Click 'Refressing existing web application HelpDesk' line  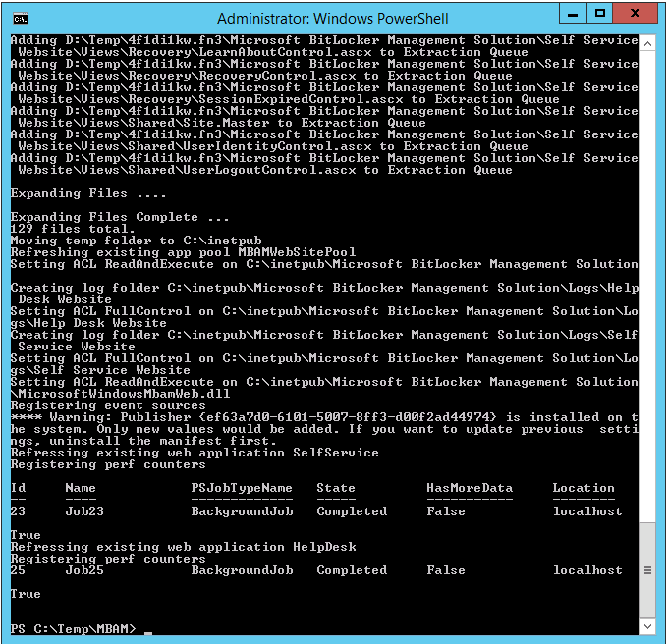[x=183, y=547]
